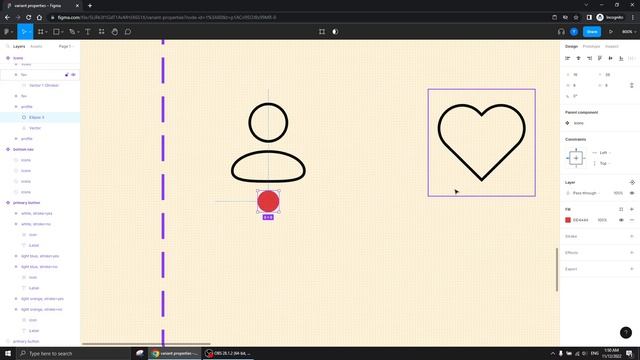This screenshot has height=360, width=640.
Task: Open horizontal constraint Left dropdown
Action: coord(604,153)
